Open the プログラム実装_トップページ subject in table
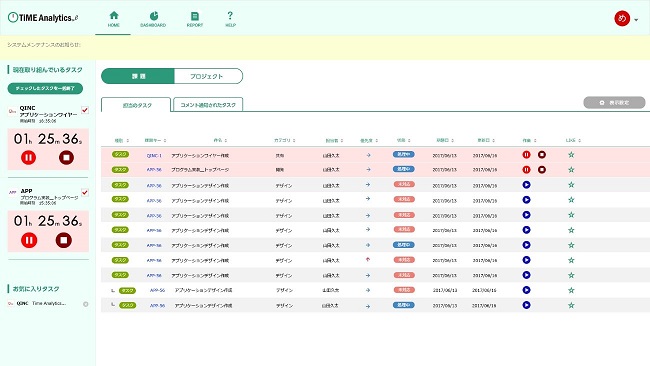 click(200, 170)
